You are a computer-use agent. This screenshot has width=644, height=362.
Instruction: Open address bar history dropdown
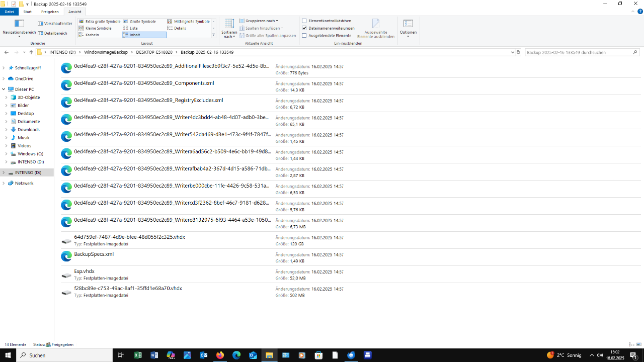pos(512,52)
